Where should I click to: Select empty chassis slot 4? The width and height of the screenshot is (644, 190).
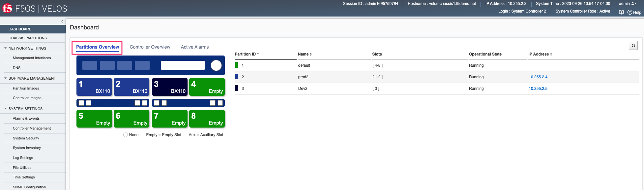click(x=207, y=87)
